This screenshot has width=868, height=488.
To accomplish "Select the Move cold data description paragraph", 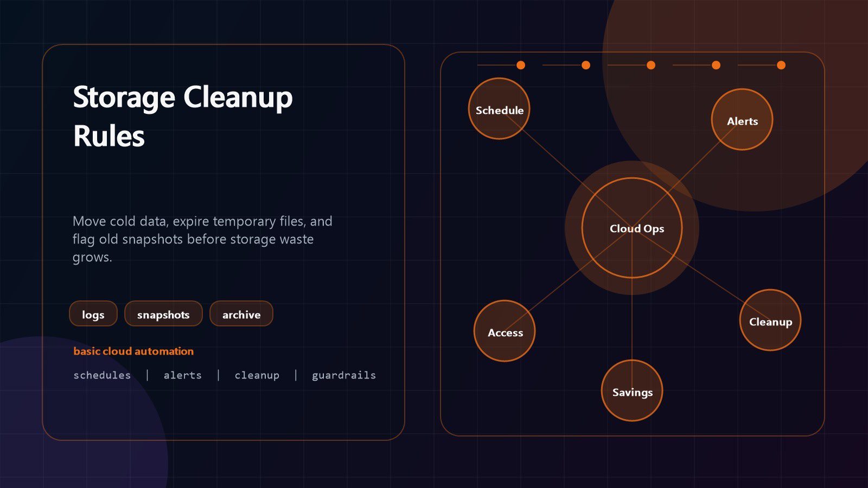I will 202,239.
